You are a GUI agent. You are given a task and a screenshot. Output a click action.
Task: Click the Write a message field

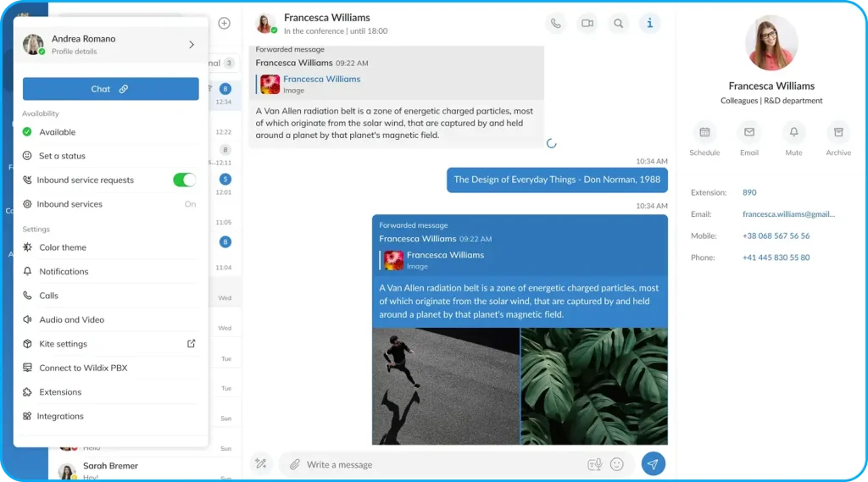pyautogui.click(x=441, y=464)
